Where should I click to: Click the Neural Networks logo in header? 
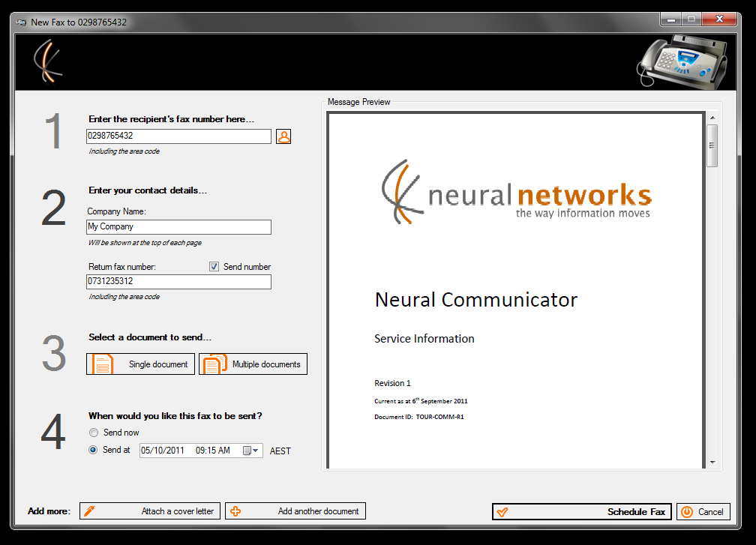(47, 61)
